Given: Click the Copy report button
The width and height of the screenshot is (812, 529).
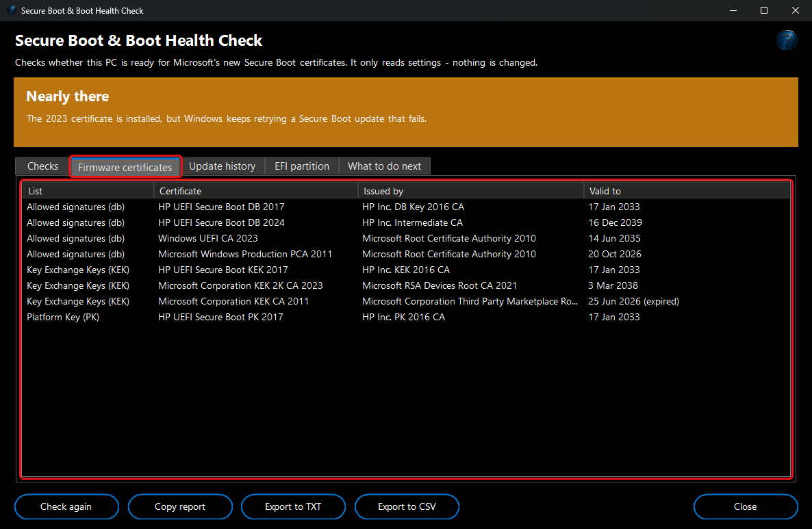Looking at the screenshot, I should pyautogui.click(x=179, y=506).
